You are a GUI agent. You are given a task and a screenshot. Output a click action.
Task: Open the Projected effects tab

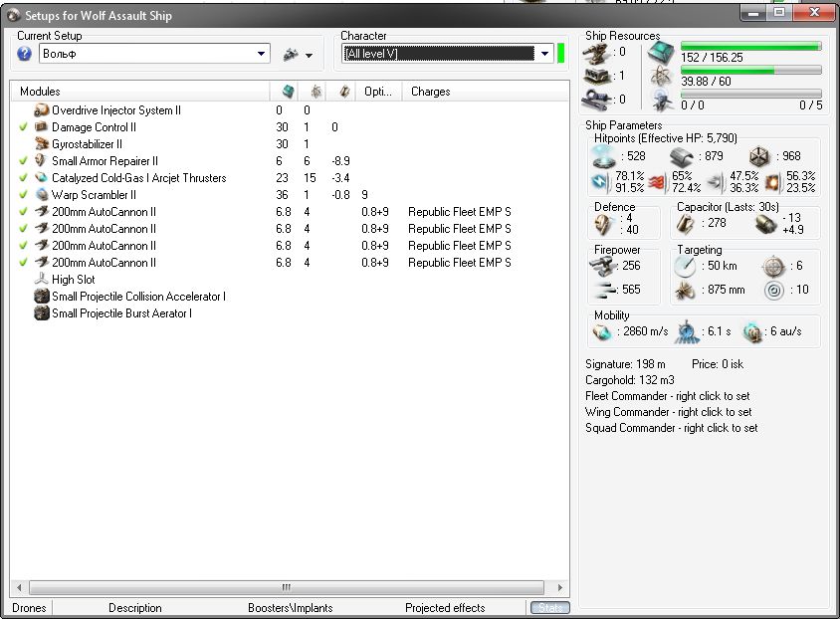[445, 608]
